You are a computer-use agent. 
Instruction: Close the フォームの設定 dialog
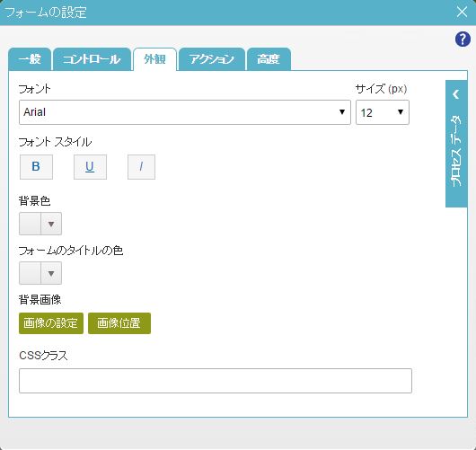coord(462,13)
